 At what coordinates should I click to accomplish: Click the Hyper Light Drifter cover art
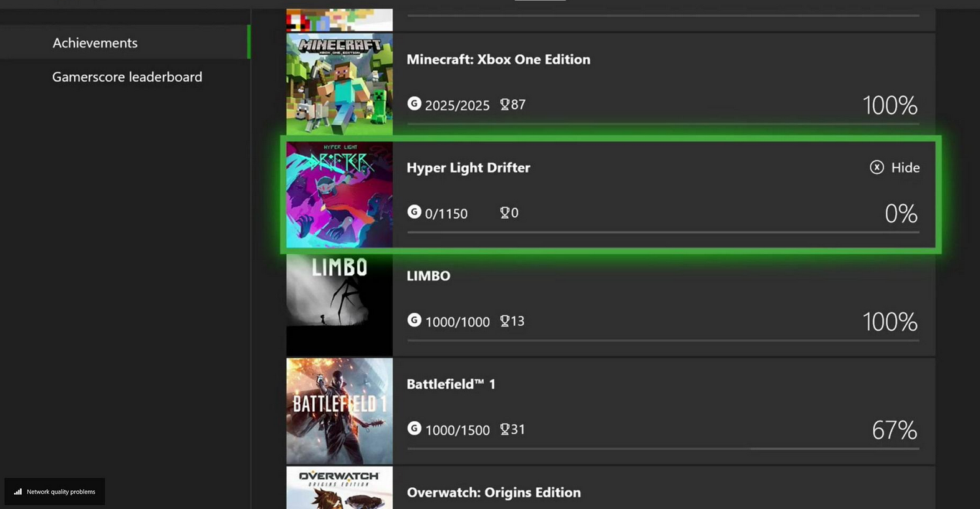(x=339, y=194)
